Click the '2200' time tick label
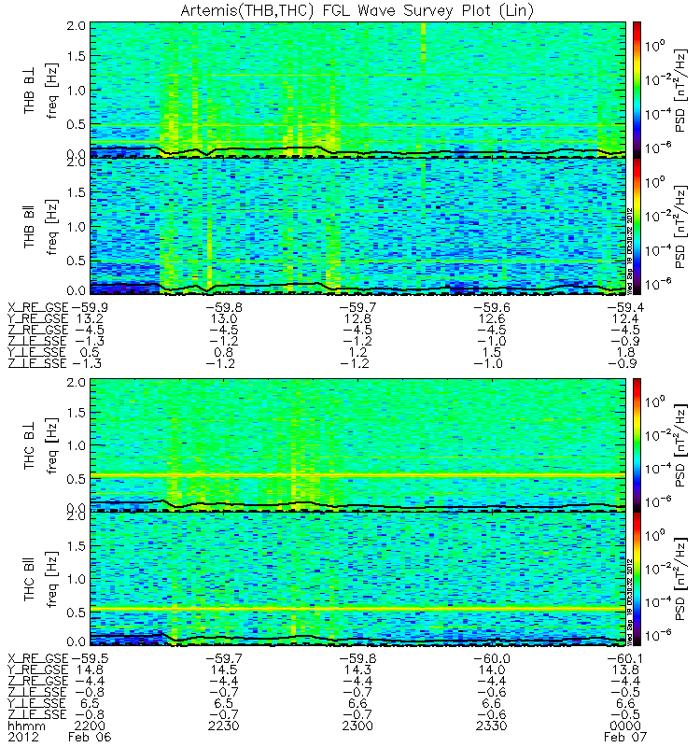 click(x=90, y=726)
